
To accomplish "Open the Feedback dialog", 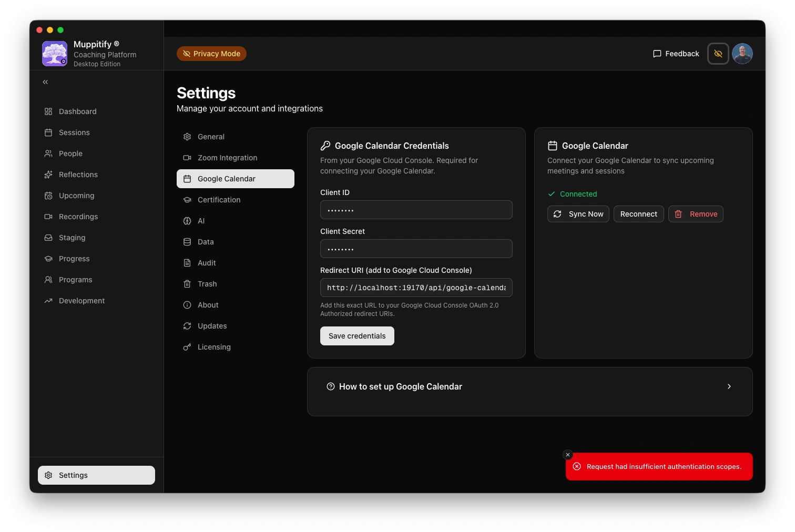I will (676, 54).
